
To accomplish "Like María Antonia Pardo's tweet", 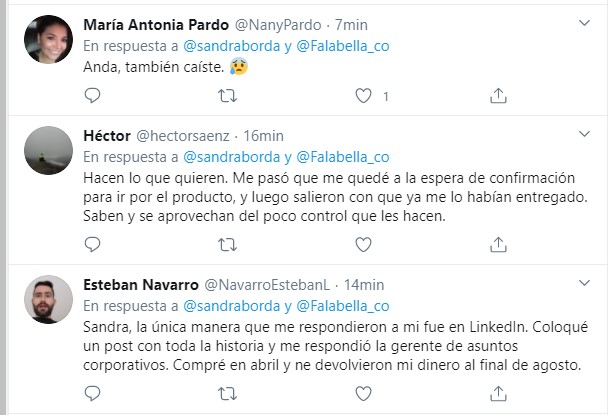I will (x=364, y=96).
